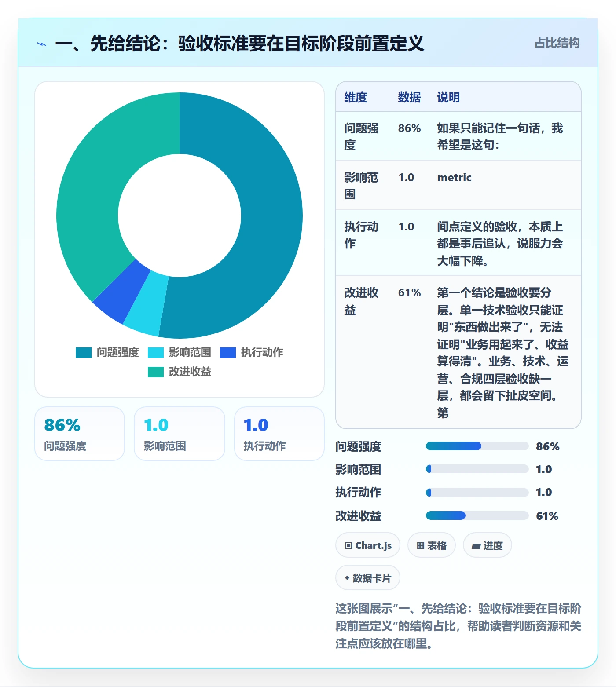This screenshot has height=687, width=616.
Task: Click the 61% value in the table
Action: pos(409,292)
